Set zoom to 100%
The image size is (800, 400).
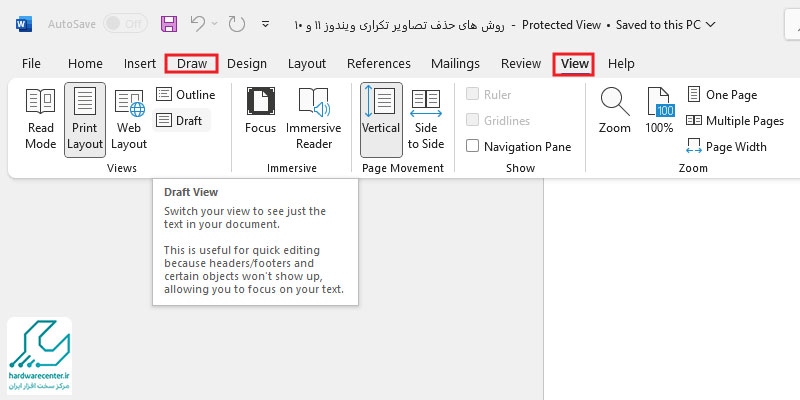point(659,112)
